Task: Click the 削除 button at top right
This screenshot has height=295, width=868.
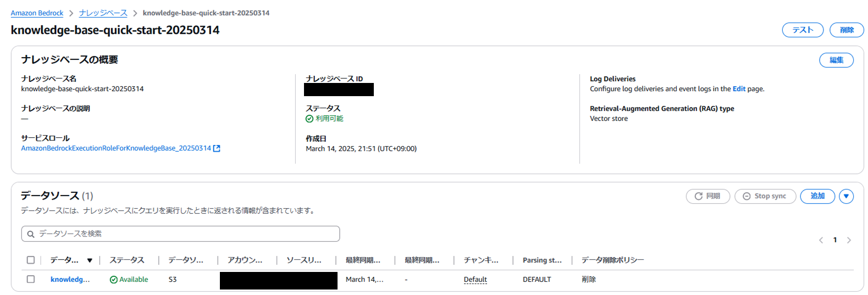Action: point(847,30)
